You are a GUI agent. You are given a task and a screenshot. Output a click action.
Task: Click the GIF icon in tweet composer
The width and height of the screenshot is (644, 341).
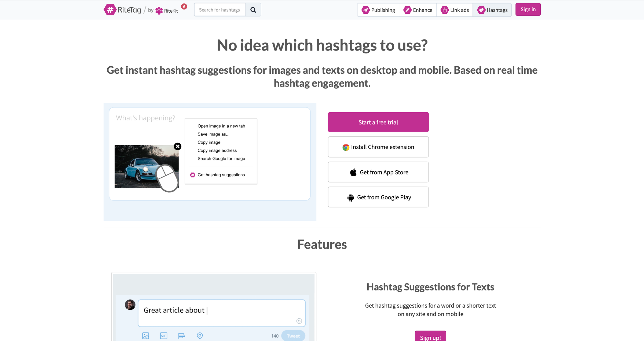163,336
